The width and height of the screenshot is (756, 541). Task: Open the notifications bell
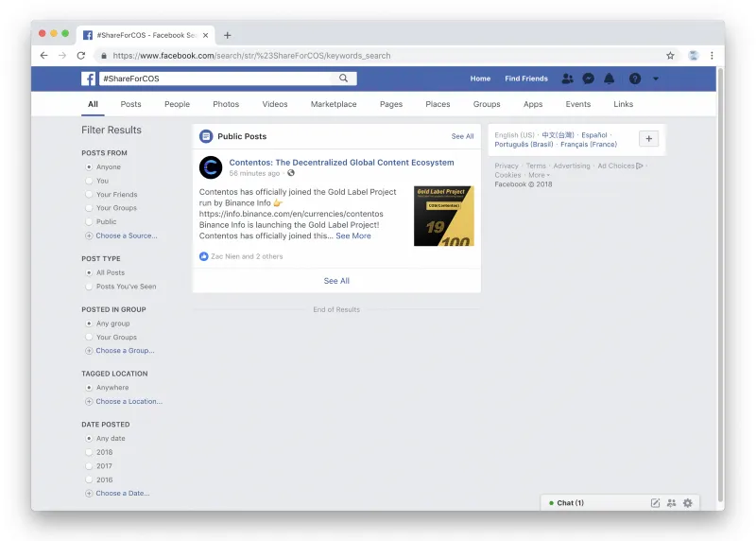click(610, 79)
